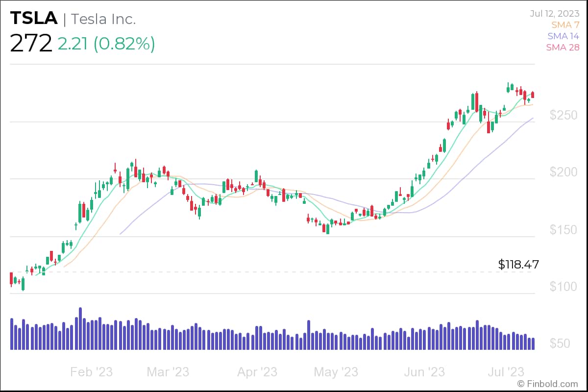Viewport: 588px width, 392px height.
Task: Select the Feb '23 axis label
Action: coord(91,372)
